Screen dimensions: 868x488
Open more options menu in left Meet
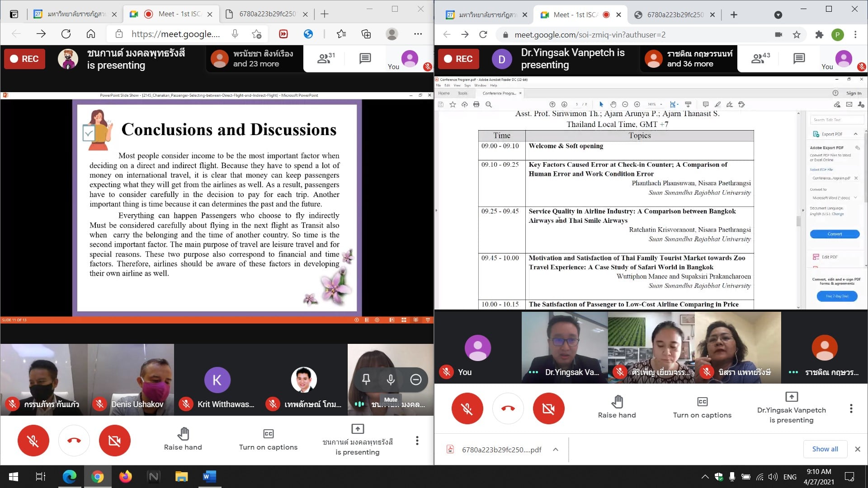tap(417, 440)
